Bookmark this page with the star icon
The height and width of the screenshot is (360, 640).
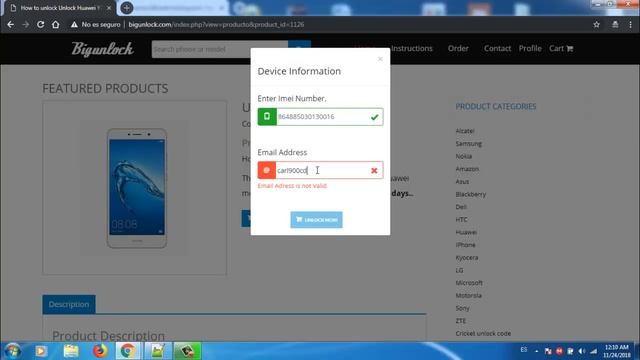[x=596, y=24]
